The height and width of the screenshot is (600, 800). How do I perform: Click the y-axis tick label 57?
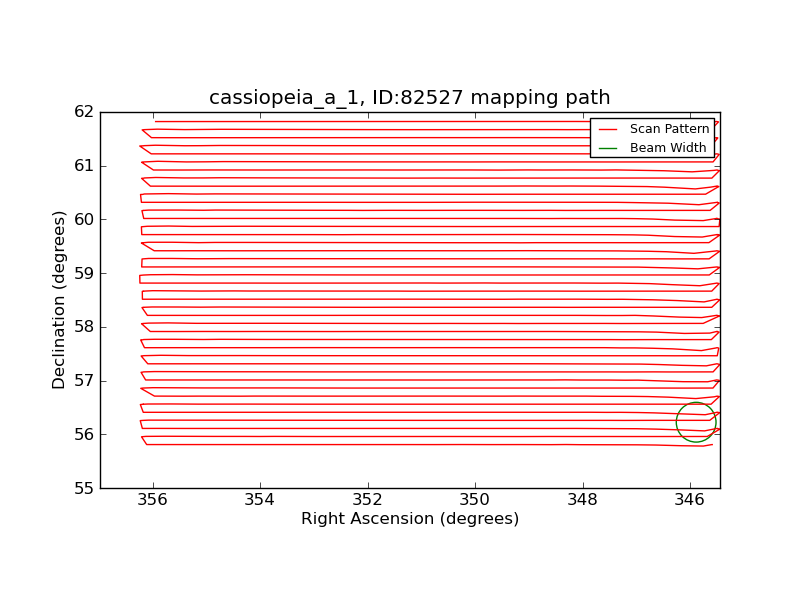(84, 381)
